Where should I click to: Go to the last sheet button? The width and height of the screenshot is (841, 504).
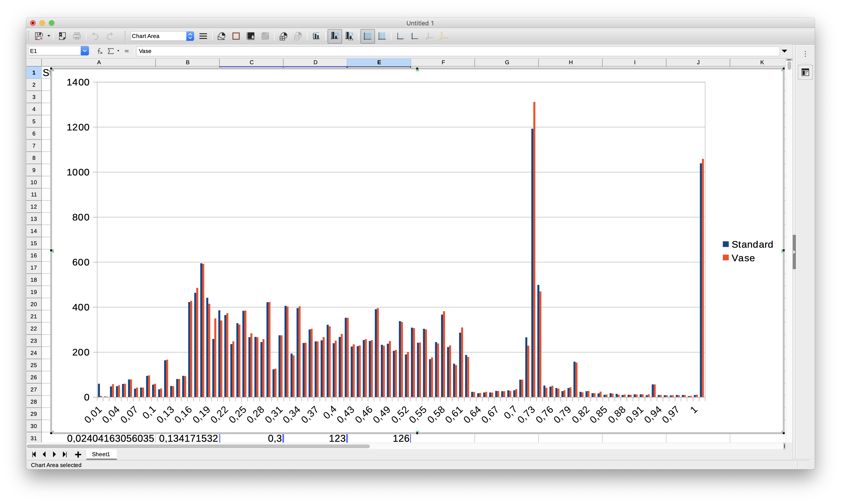pos(65,454)
